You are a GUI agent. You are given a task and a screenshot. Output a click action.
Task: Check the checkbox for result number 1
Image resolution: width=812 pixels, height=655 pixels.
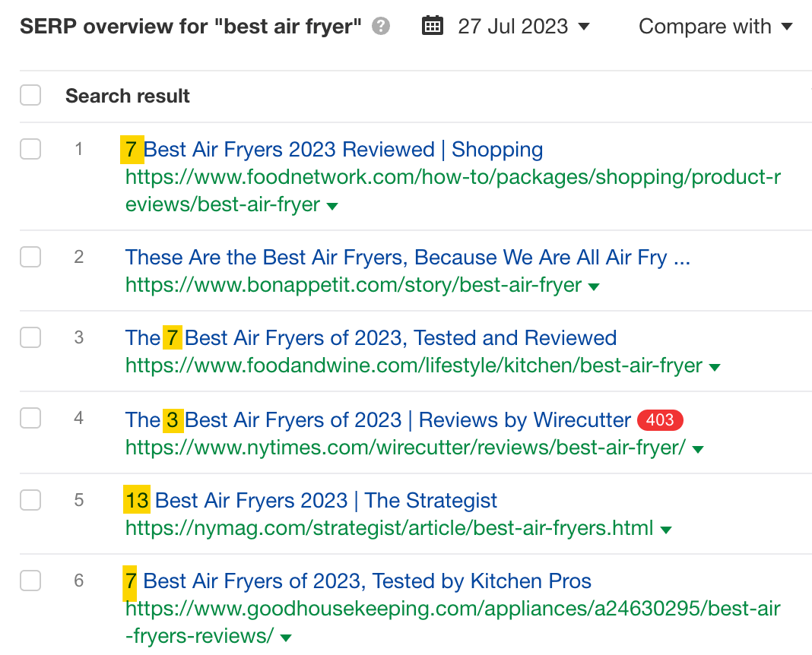(x=30, y=149)
